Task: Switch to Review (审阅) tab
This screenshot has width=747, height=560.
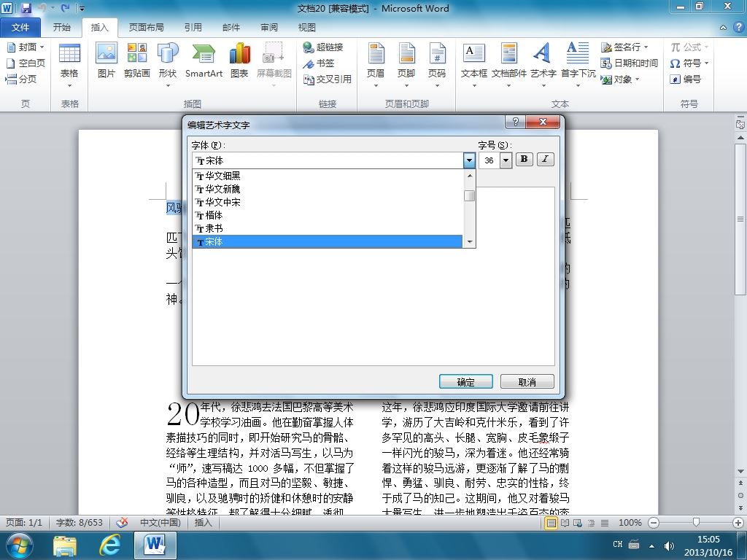Action: click(269, 27)
